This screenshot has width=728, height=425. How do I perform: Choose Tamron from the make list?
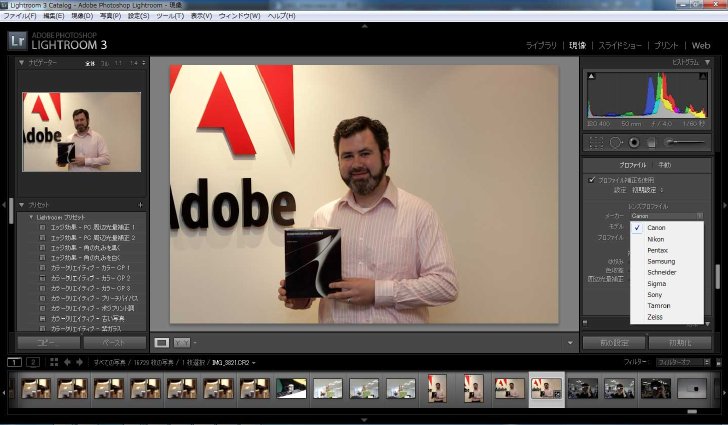667,306
